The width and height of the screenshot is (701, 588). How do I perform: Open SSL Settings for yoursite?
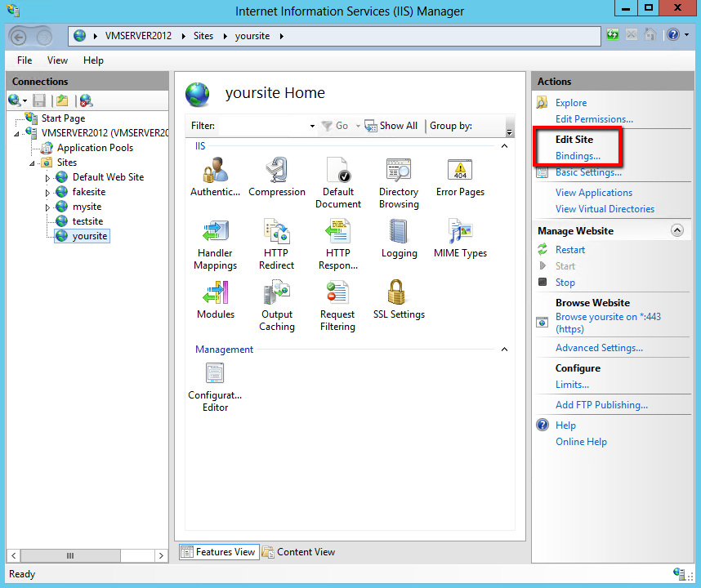[x=399, y=292]
